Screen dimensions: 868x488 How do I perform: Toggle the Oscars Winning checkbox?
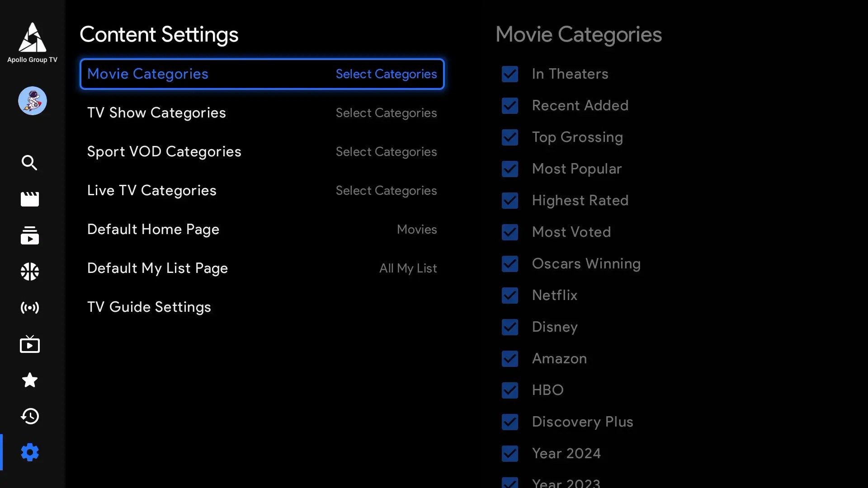tap(510, 264)
